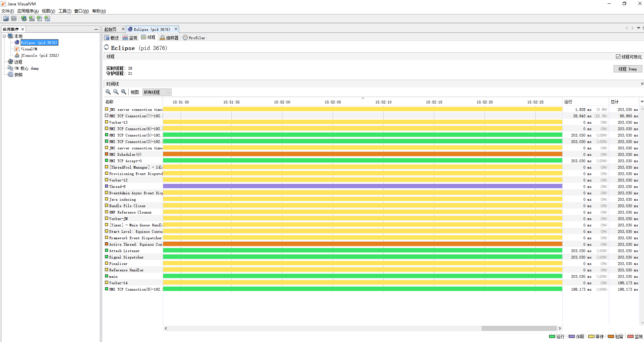Toggle selection box for RMI Scheduler(0) row
Image resolution: width=644 pixels, height=342 pixels.
coord(107,154)
